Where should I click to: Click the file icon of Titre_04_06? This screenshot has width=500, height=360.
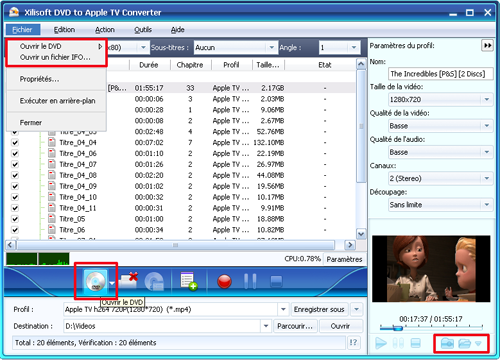coord(52,153)
